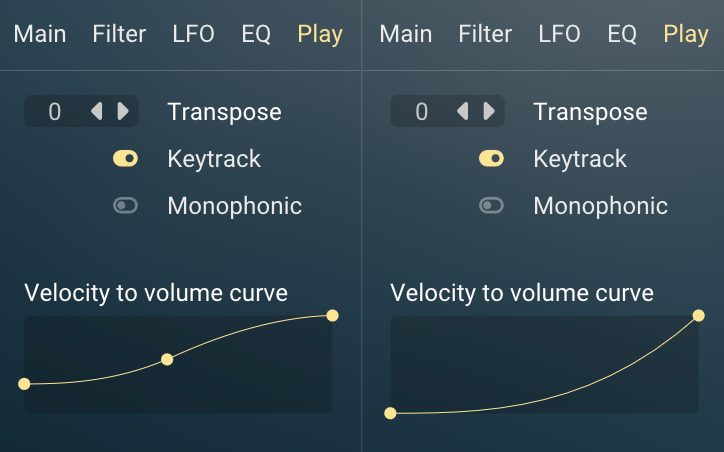Disable Keytrack toggle in left panel

click(x=126, y=159)
